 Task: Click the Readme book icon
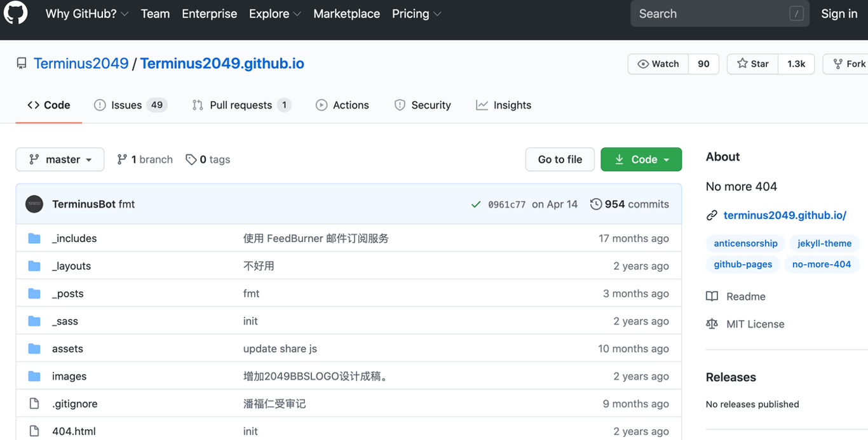[712, 297]
